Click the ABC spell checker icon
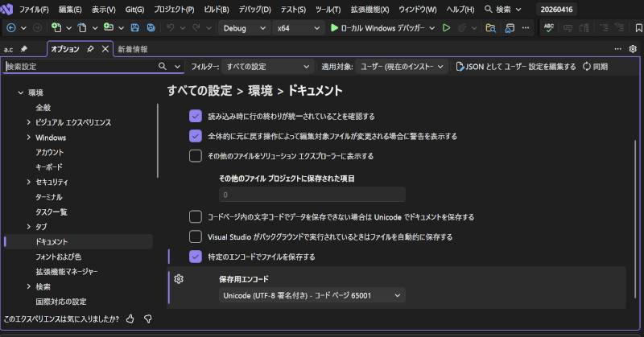This screenshot has height=337, width=644. 549,28
